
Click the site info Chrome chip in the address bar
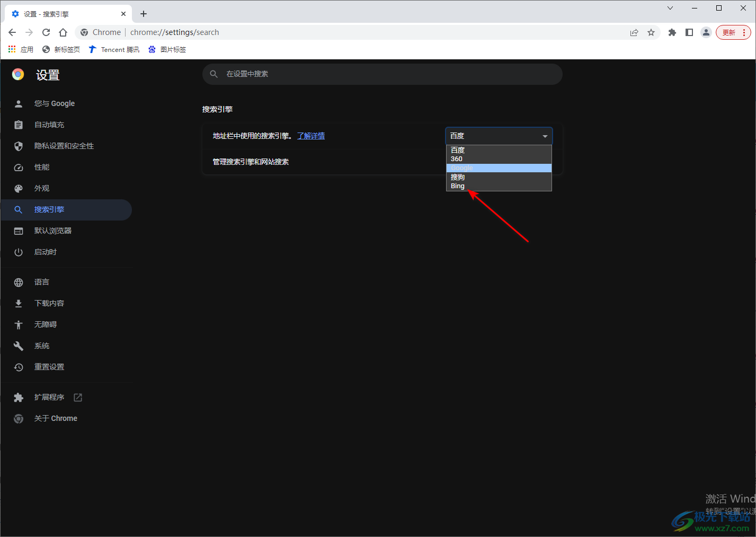point(101,32)
